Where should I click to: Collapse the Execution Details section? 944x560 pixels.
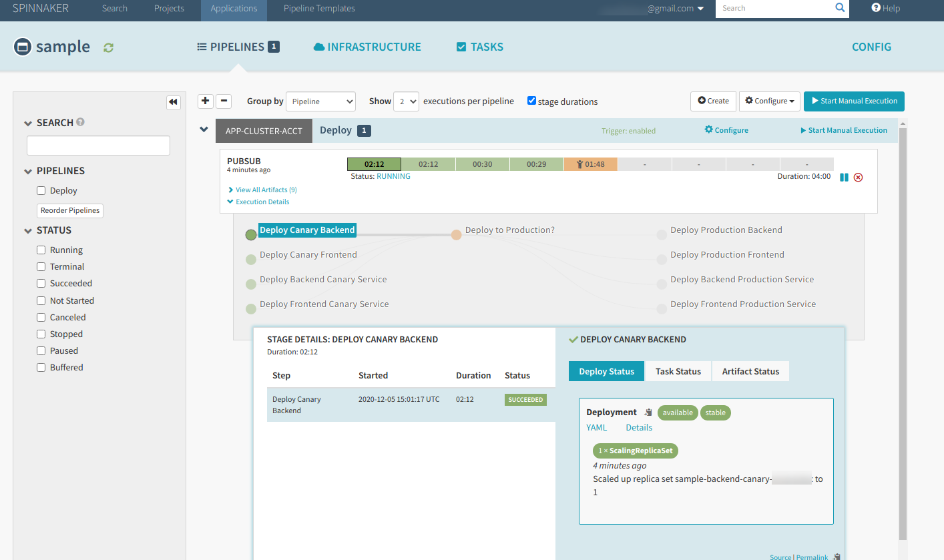[258, 202]
